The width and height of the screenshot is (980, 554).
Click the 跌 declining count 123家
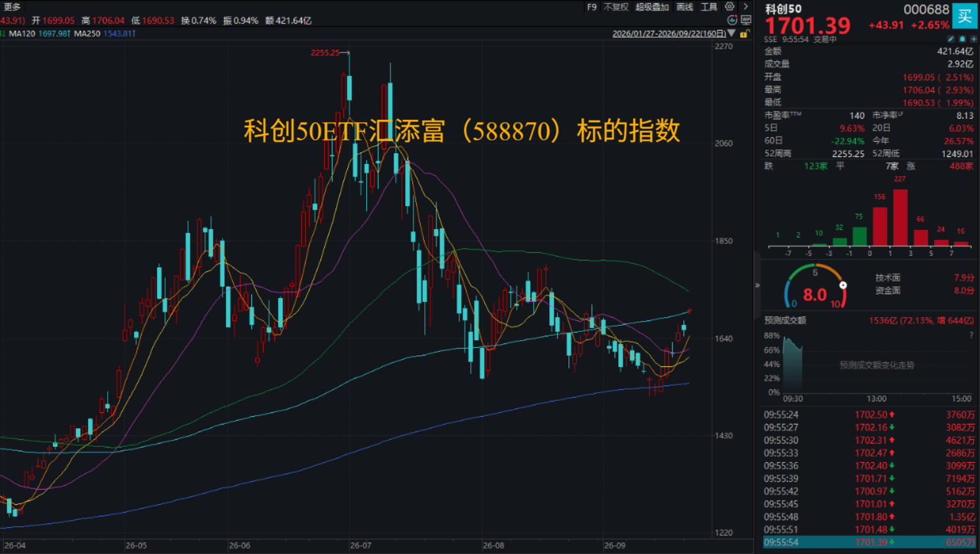[816, 166]
